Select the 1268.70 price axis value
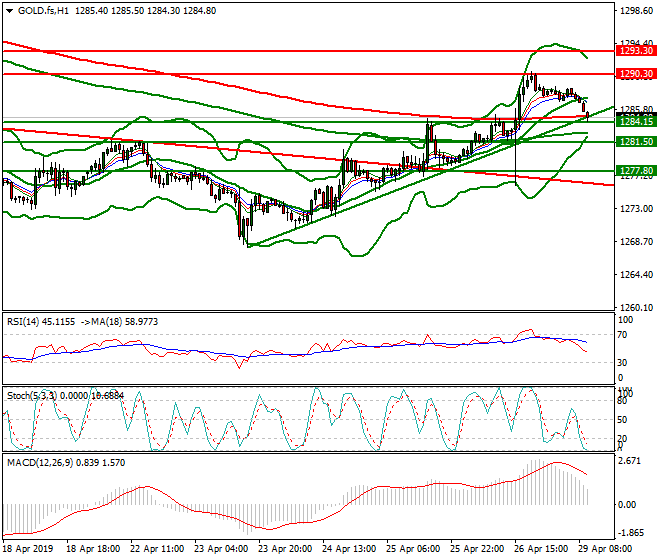660x560 pixels. point(636,242)
